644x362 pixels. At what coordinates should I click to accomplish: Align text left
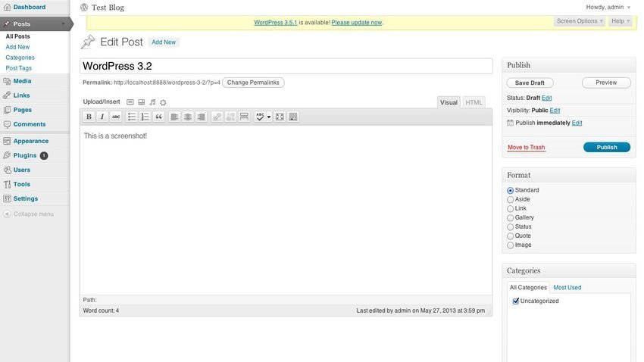tap(174, 117)
